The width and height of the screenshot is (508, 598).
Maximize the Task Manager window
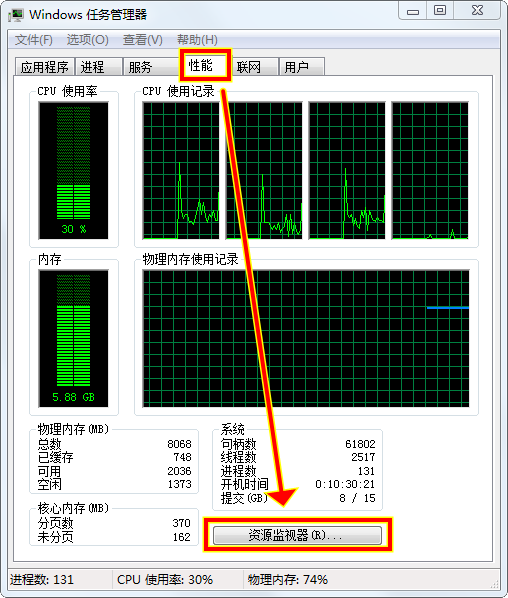click(440, 11)
